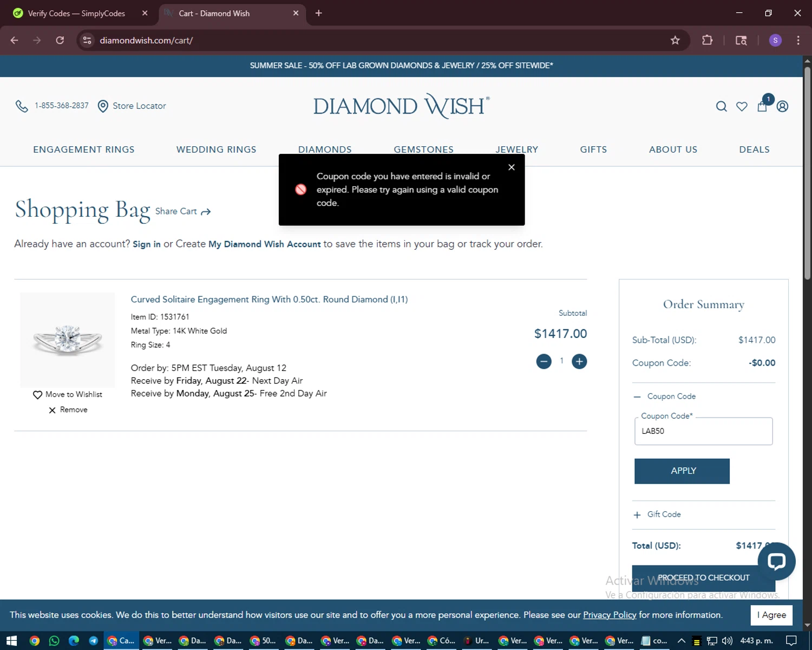812x650 pixels.
Task: Close the invalid coupon error popup
Action: pyautogui.click(x=512, y=167)
